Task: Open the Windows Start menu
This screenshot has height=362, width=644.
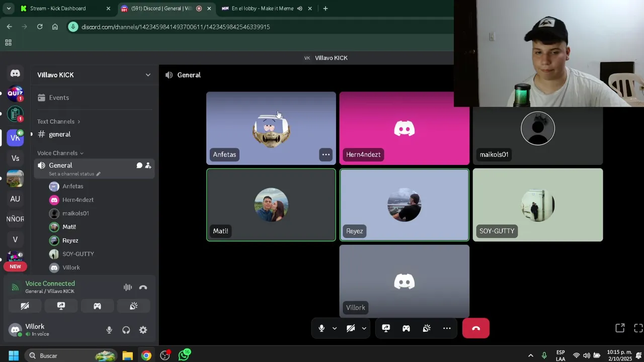Action: 14,355
